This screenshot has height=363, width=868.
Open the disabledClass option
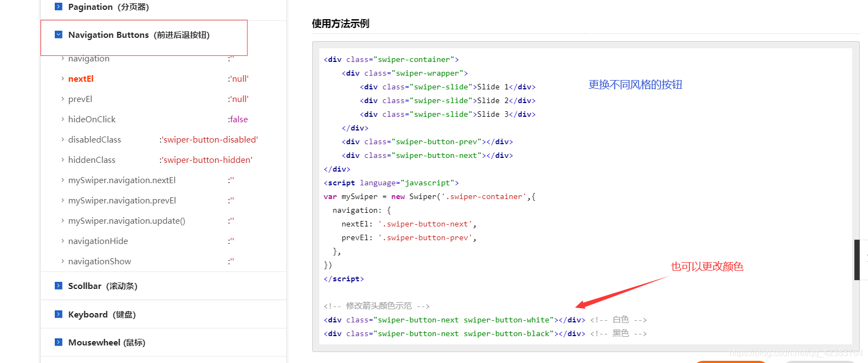(x=94, y=139)
